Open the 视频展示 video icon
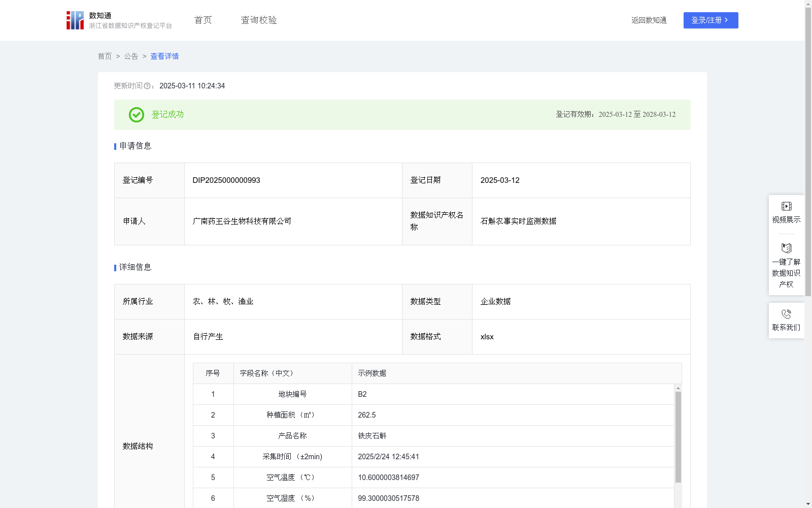Screen dimensions: 812x508 tap(786, 206)
